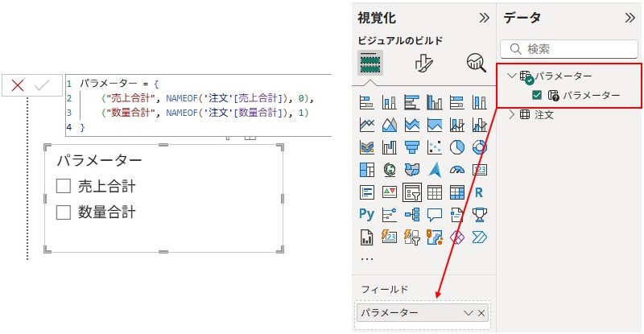Select the filled map visual
Image resolution: width=644 pixels, height=334 pixels.
[x=412, y=170]
